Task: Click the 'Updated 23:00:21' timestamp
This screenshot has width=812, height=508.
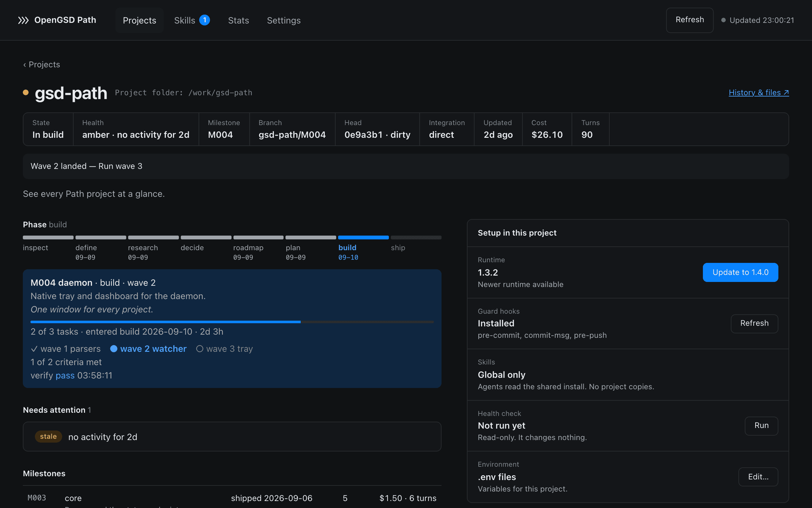Action: [762, 20]
